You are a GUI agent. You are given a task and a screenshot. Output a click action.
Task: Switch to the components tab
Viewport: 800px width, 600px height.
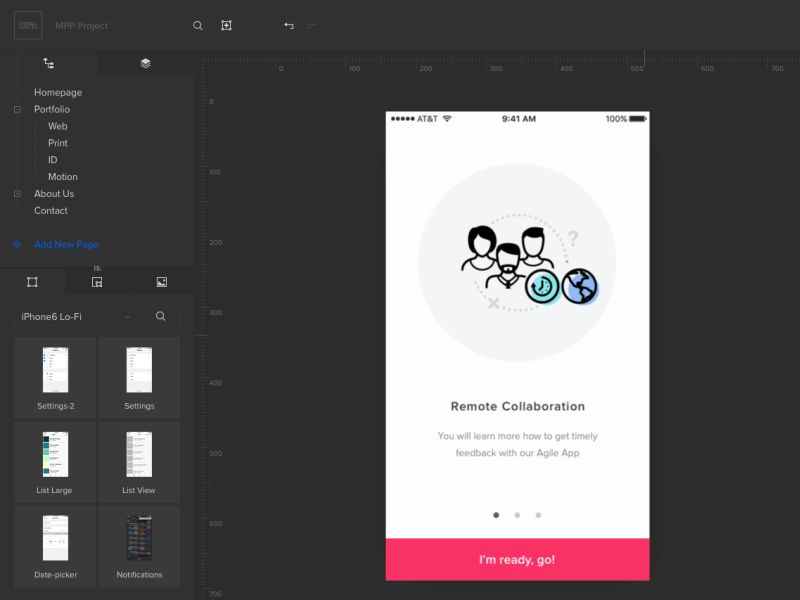point(96,281)
